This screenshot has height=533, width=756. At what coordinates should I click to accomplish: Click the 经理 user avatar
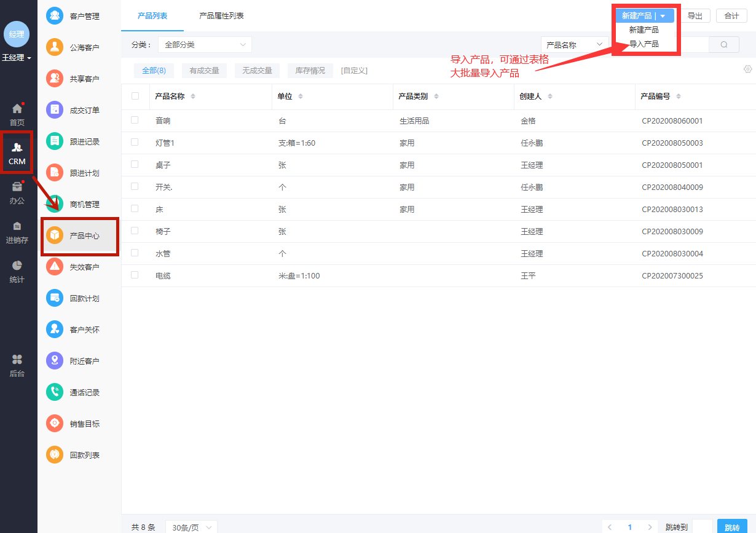17,34
